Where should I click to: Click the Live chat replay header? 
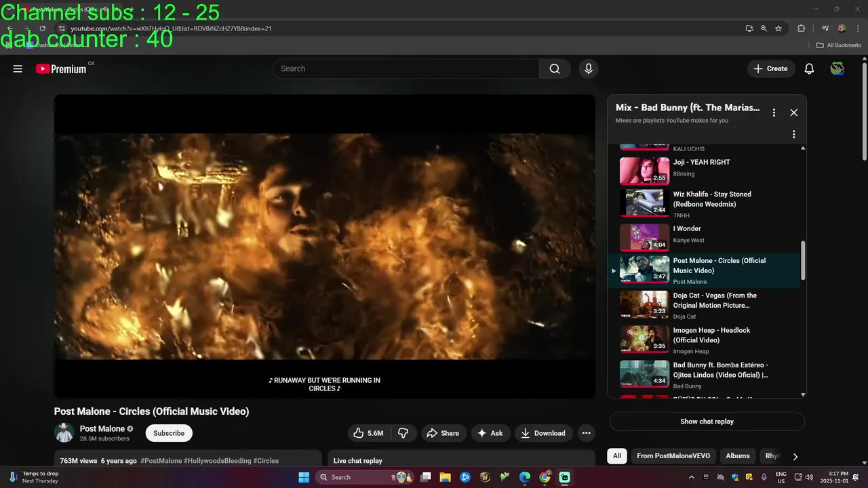[358, 461]
